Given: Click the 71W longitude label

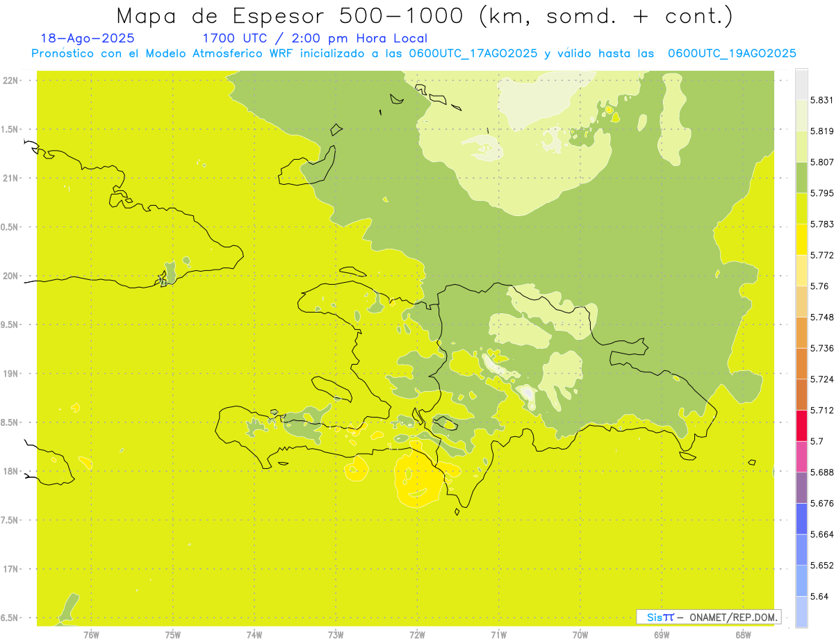Looking at the screenshot, I should (498, 634).
